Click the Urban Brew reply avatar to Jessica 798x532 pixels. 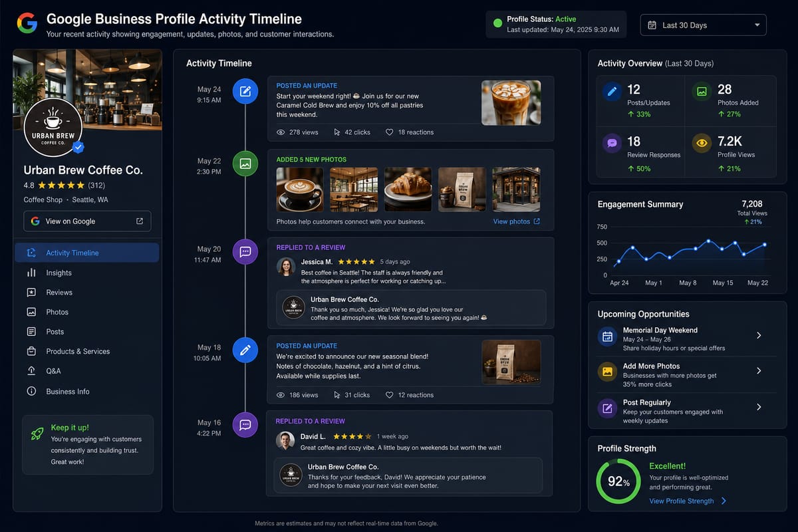coord(294,308)
